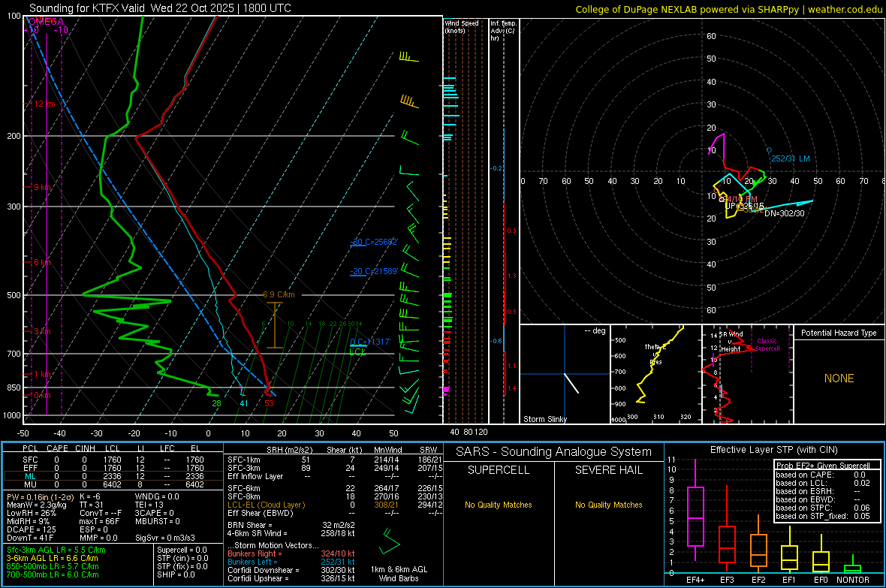Click the Storm Slinky marker line

571,383
